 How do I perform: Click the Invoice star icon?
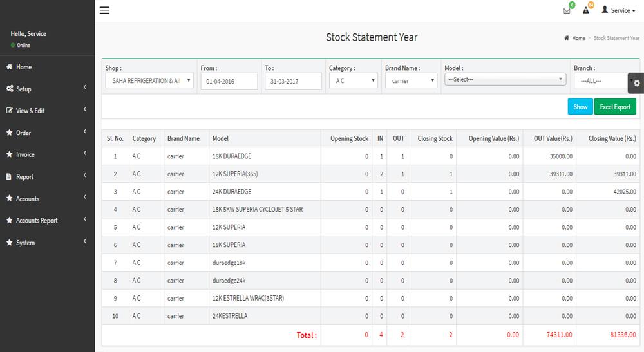tap(9, 154)
